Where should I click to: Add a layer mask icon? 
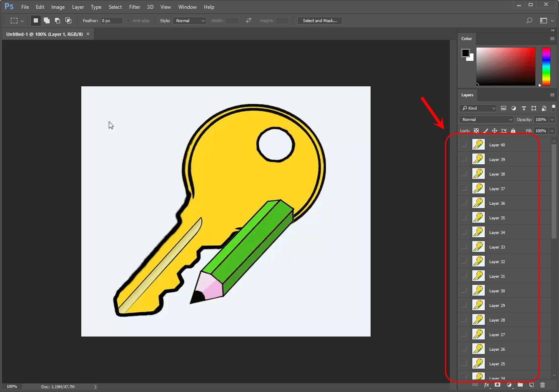(497, 385)
